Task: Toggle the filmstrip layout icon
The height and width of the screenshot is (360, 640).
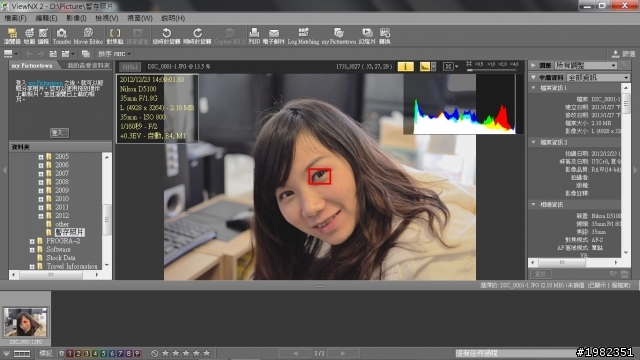Action: click(x=22, y=354)
